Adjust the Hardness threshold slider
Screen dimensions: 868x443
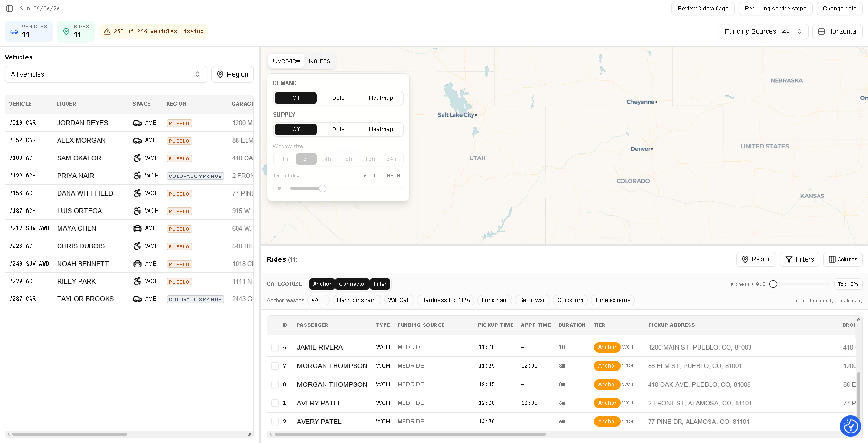coord(773,284)
